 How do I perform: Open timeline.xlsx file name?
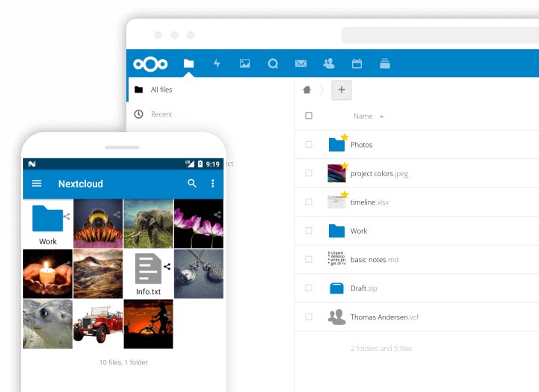pyautogui.click(x=369, y=202)
